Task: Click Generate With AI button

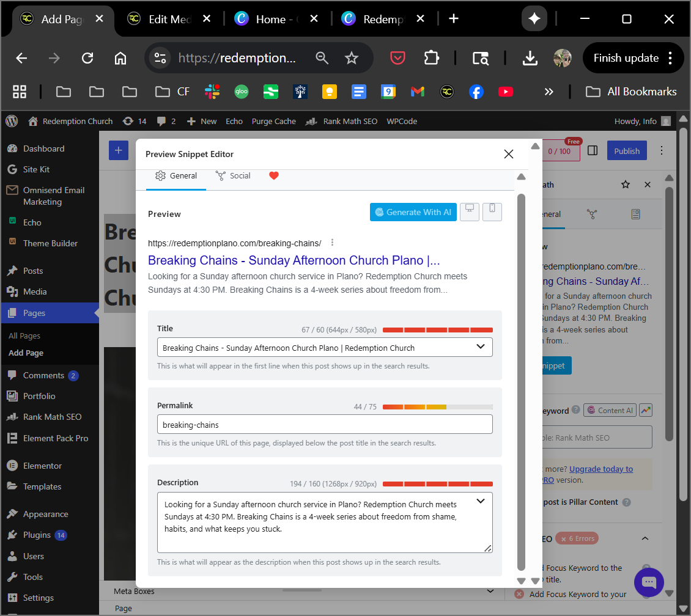Action: (x=413, y=212)
